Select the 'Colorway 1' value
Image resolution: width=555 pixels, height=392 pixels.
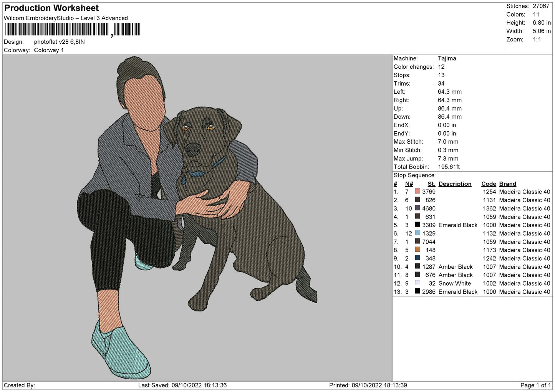49,50
